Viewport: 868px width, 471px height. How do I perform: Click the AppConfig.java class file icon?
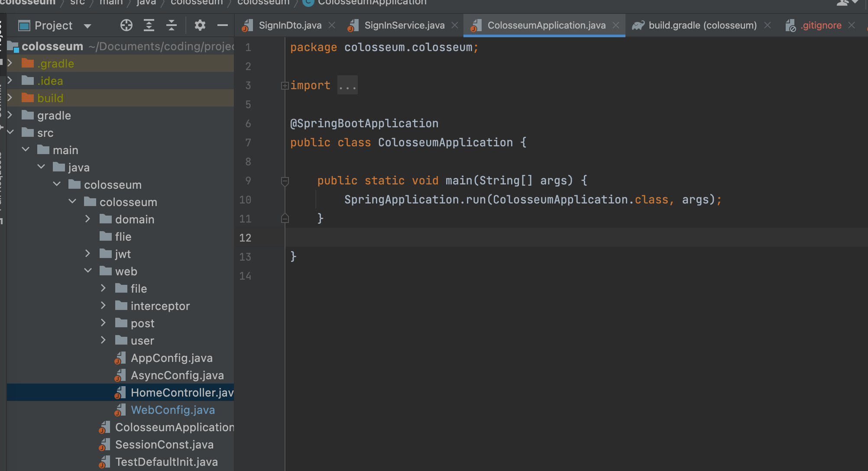[120, 358]
